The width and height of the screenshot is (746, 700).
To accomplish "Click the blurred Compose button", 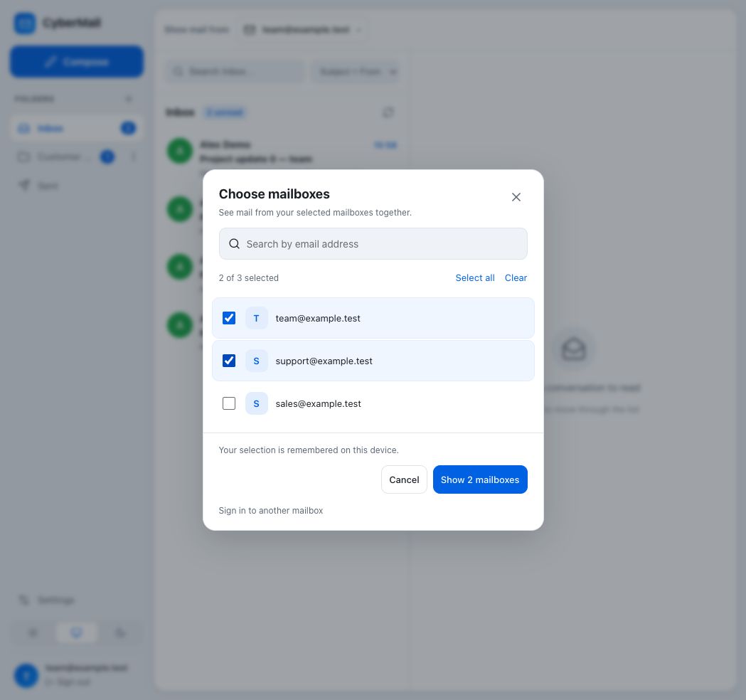I will coord(77,61).
